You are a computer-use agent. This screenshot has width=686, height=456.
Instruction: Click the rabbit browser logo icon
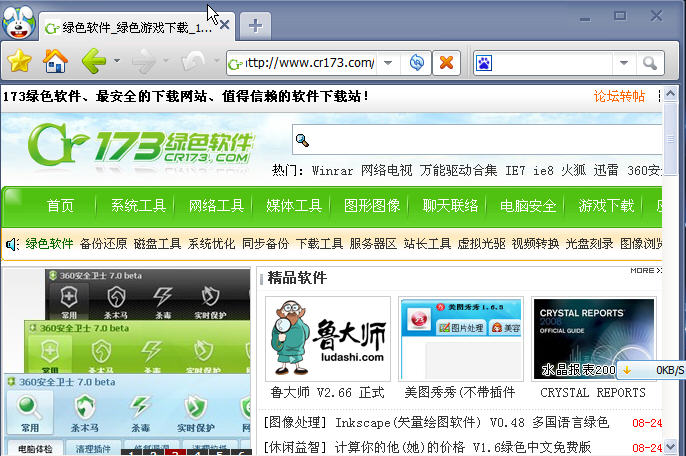pyautogui.click(x=18, y=22)
